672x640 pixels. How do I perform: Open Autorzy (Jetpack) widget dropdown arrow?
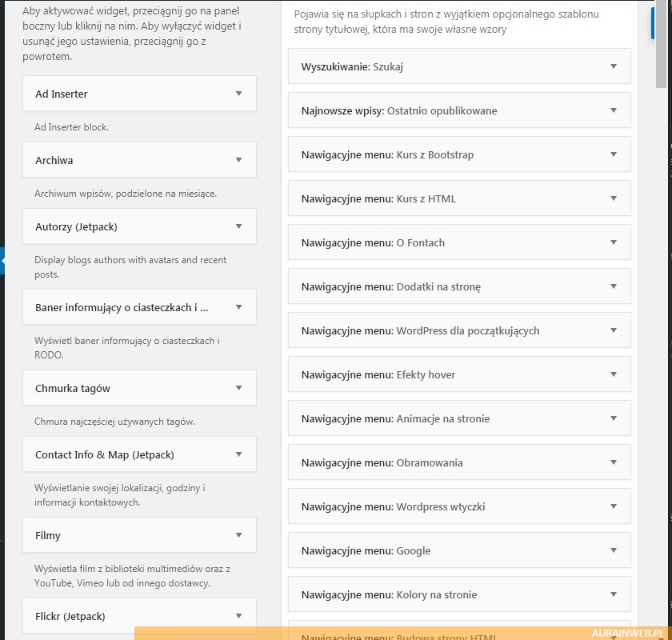click(x=238, y=226)
